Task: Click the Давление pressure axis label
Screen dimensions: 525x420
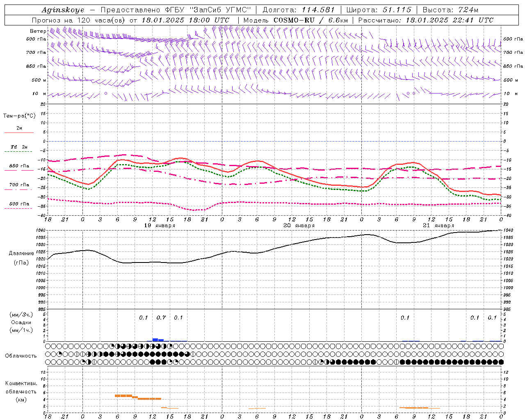Action: click(x=21, y=253)
